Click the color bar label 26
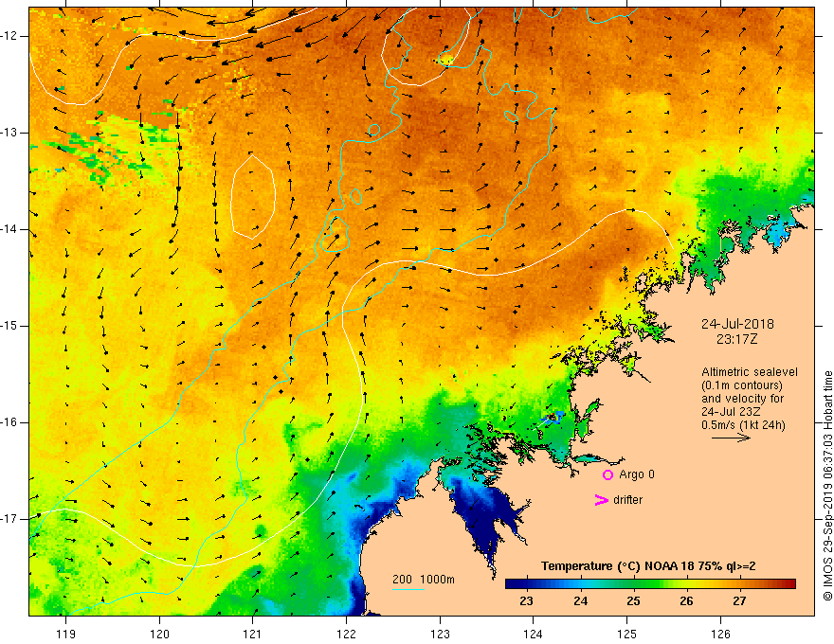 pyautogui.click(x=686, y=601)
